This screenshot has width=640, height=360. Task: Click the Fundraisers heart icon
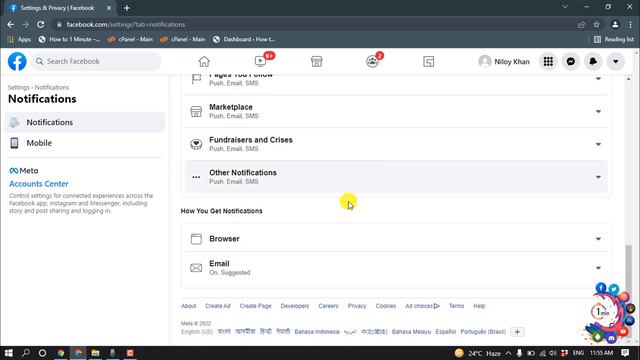196,144
